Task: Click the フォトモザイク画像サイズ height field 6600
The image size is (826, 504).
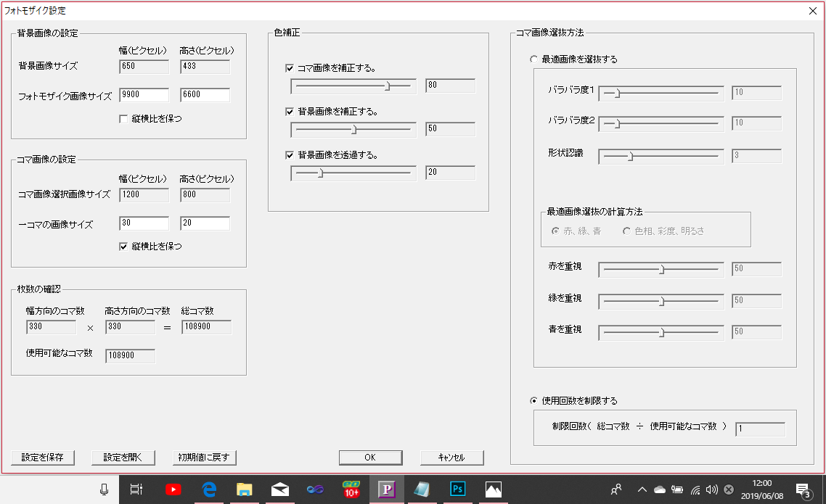Action: click(x=205, y=95)
